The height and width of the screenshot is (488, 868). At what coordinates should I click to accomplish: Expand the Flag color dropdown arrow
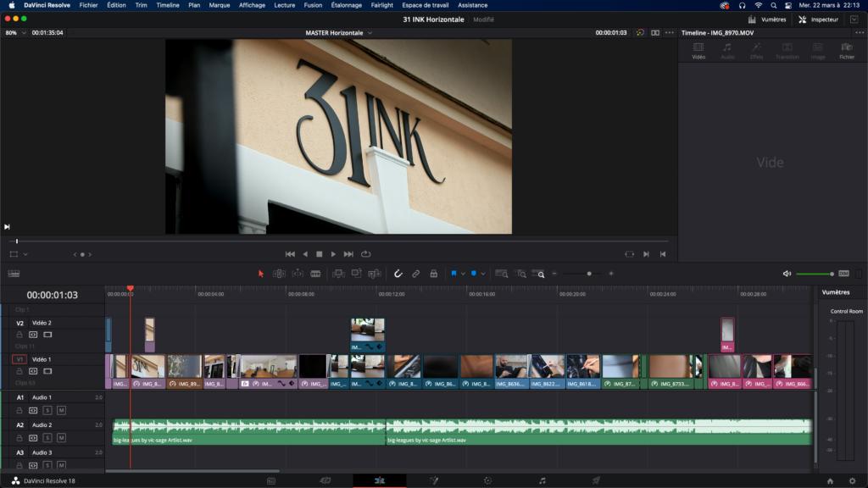tap(464, 274)
